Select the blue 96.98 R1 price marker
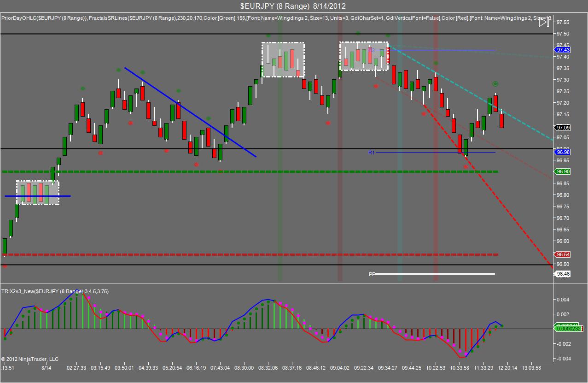 563,152
